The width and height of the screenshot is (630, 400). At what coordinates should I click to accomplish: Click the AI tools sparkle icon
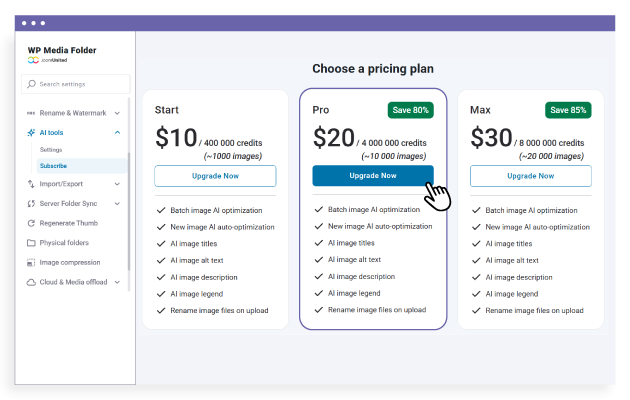[x=31, y=132]
